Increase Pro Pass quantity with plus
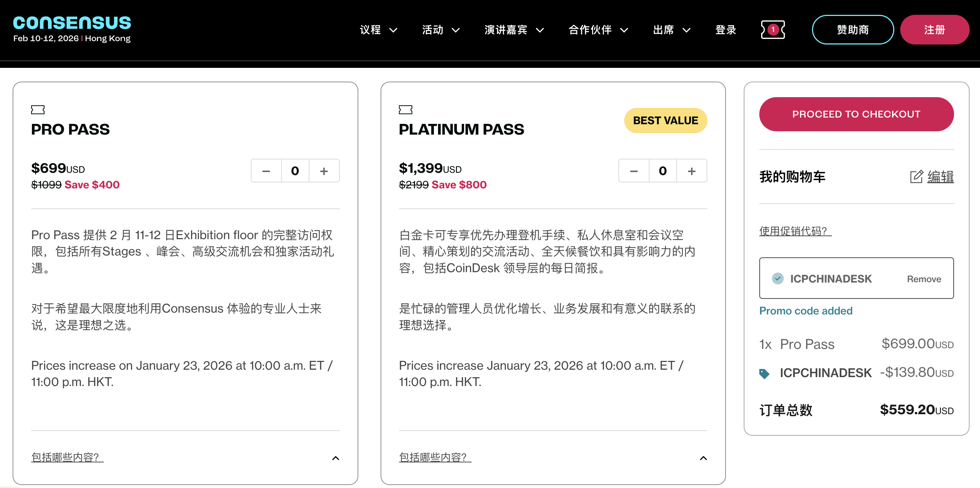The height and width of the screenshot is (488, 980). coord(324,171)
